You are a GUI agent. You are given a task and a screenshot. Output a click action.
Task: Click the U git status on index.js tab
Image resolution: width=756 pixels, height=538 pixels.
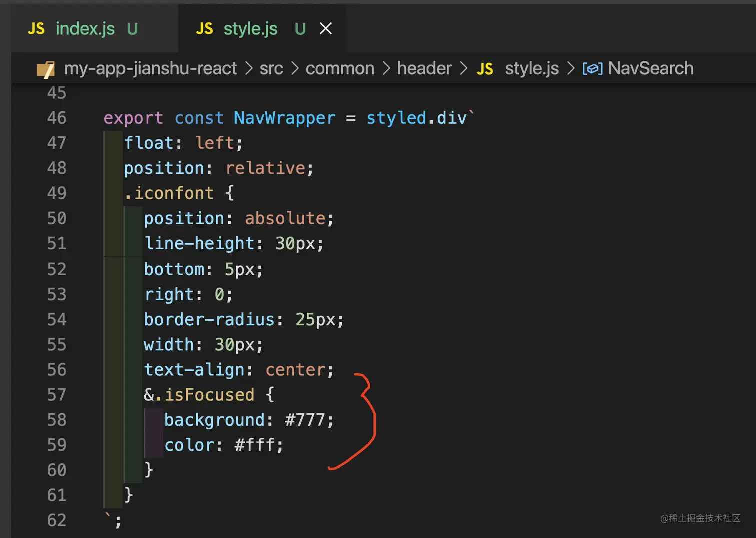pyautogui.click(x=132, y=29)
